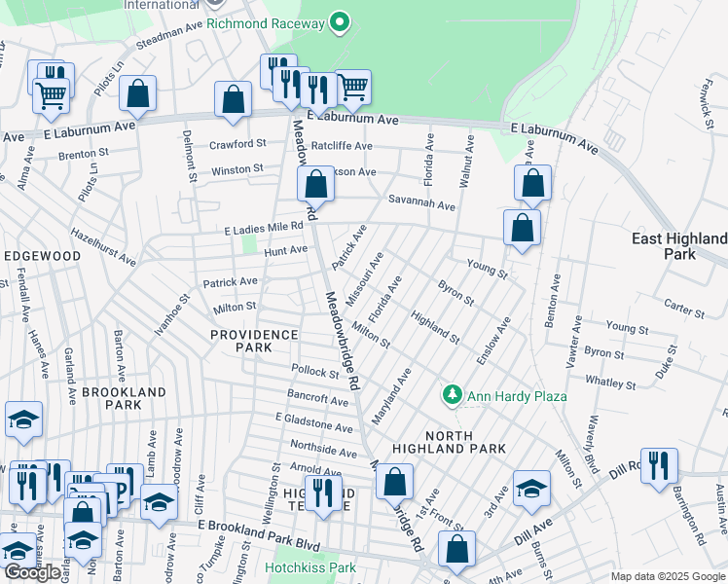728x584 pixels.
Task: Click the East Highland Park neighborhood label
Action: coord(680,245)
